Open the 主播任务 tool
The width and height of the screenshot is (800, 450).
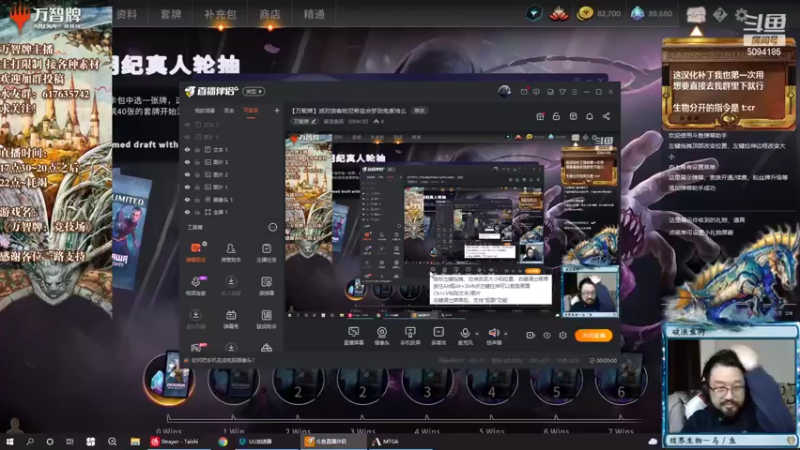(x=266, y=252)
